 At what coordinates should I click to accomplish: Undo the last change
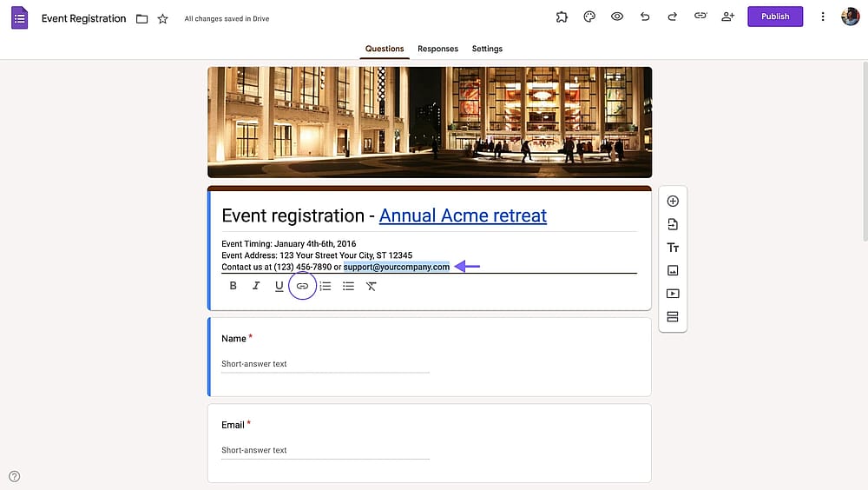coord(645,17)
